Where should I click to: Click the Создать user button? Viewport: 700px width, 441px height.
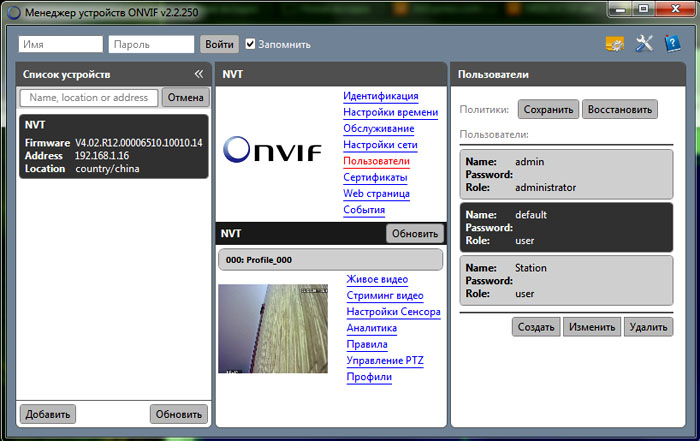coord(535,327)
